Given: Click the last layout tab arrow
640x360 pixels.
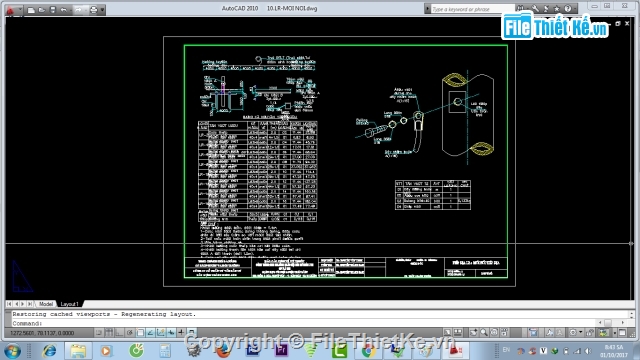Looking at the screenshot, I should click(30, 304).
